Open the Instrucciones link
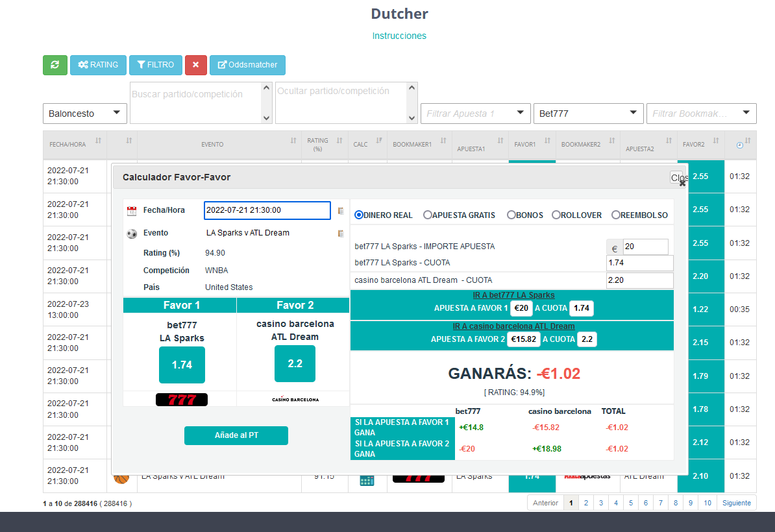This screenshot has width=775, height=532. (399, 36)
